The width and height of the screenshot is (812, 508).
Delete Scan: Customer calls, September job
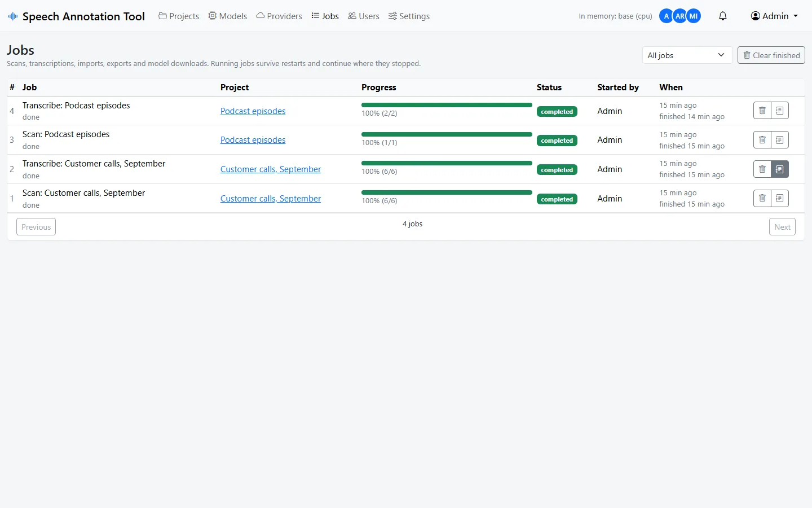point(762,198)
